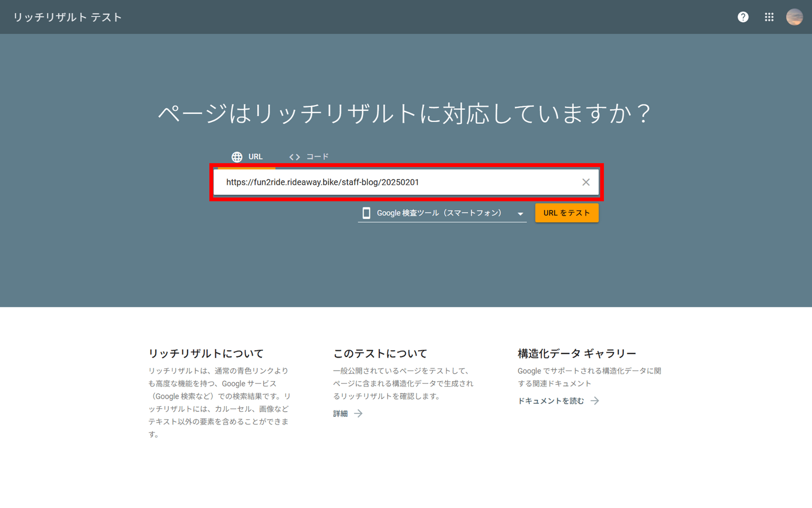Open the Google 検査ツール dropdown
The width and height of the screenshot is (812, 508).
pos(439,213)
